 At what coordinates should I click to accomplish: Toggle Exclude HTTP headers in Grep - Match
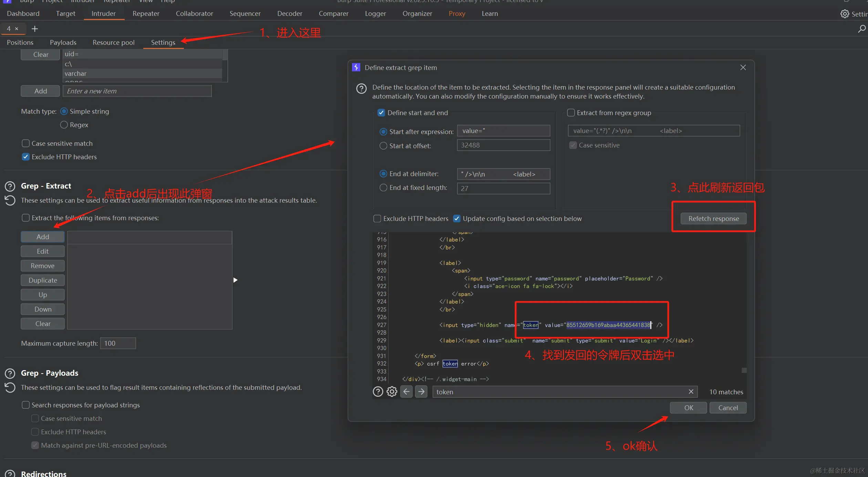point(25,157)
